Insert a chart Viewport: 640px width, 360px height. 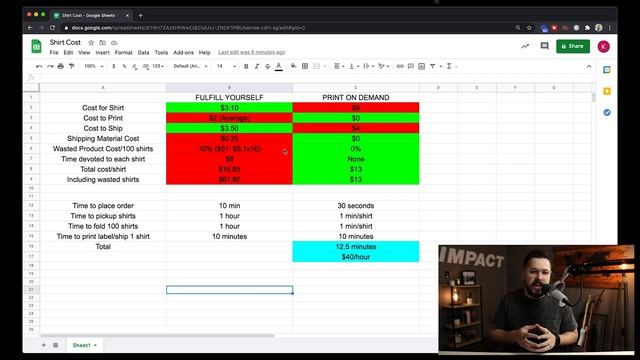coord(422,66)
